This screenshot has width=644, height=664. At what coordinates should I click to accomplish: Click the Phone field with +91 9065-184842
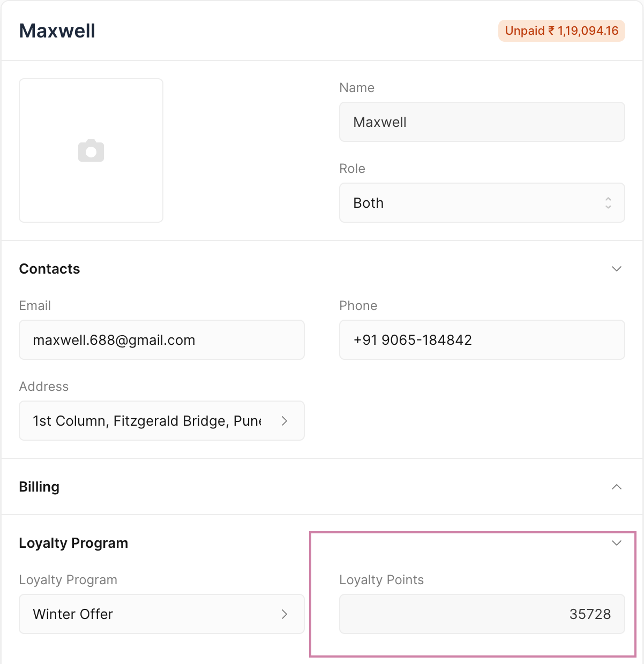(x=482, y=340)
